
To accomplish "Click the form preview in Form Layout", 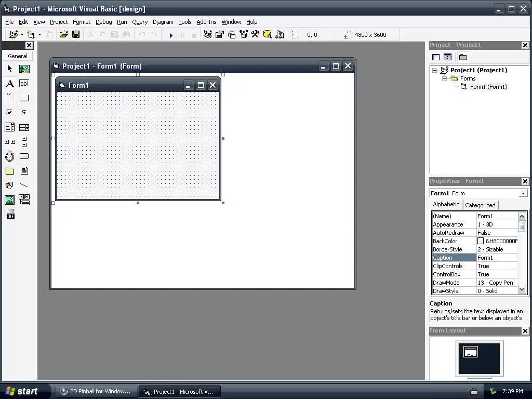I will pyautogui.click(x=471, y=352).
